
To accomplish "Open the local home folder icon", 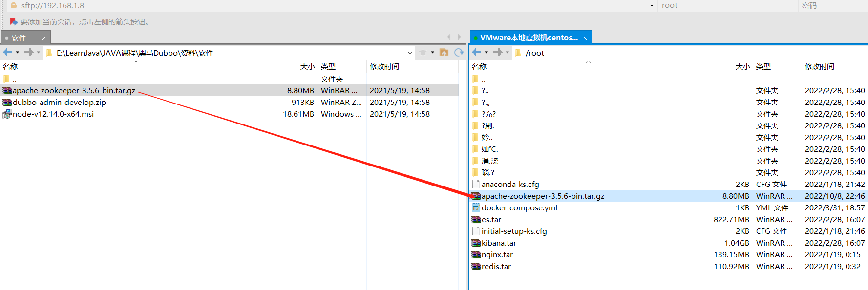I will click(x=444, y=52).
